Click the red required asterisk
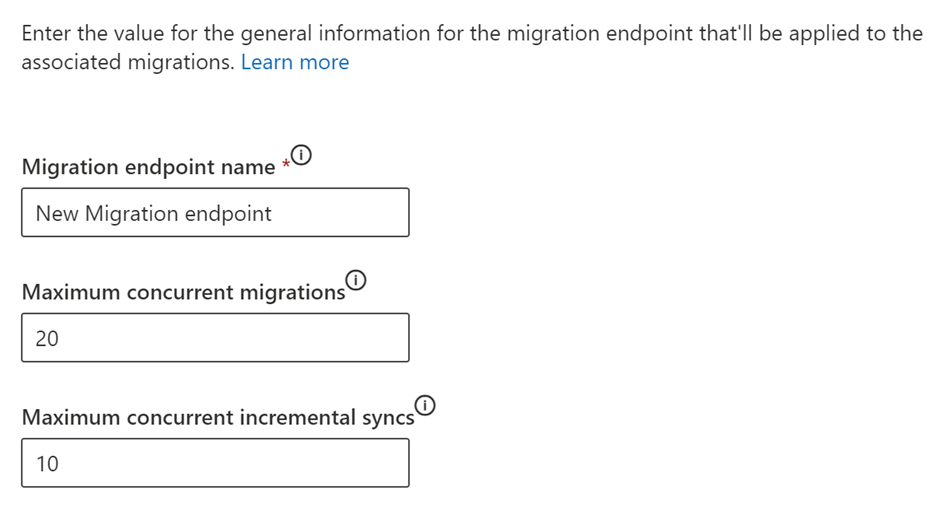 pyautogui.click(x=285, y=165)
